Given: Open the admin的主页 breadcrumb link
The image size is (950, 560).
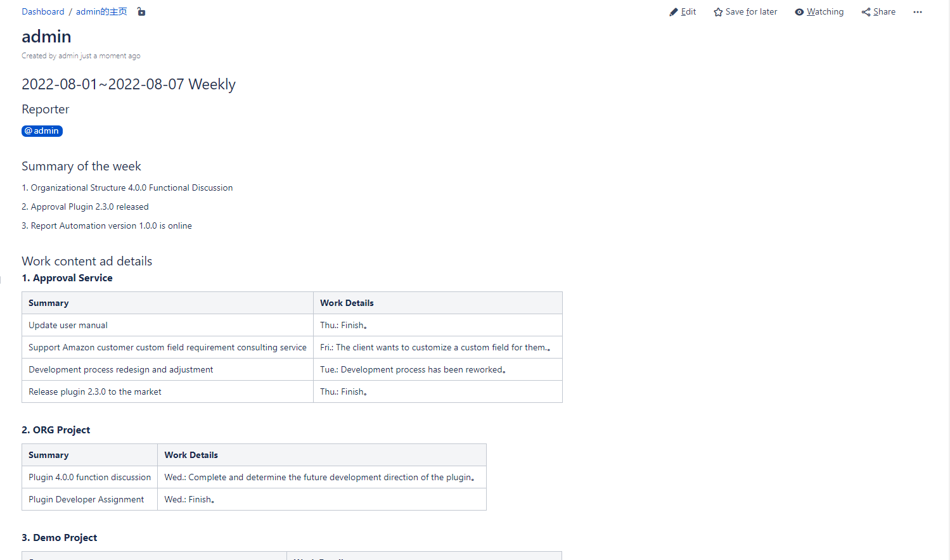Looking at the screenshot, I should pyautogui.click(x=101, y=12).
